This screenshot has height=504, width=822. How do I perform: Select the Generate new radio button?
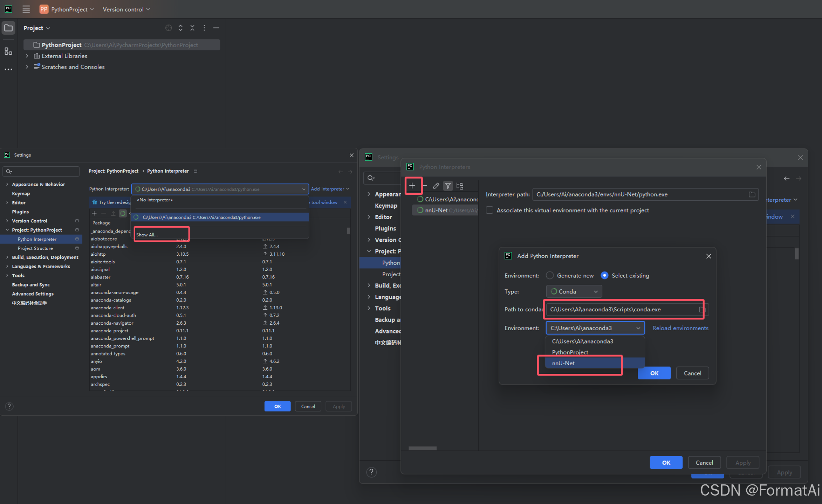pos(550,275)
